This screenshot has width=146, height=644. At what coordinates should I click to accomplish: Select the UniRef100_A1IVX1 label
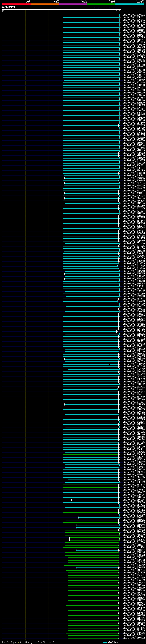133,289
